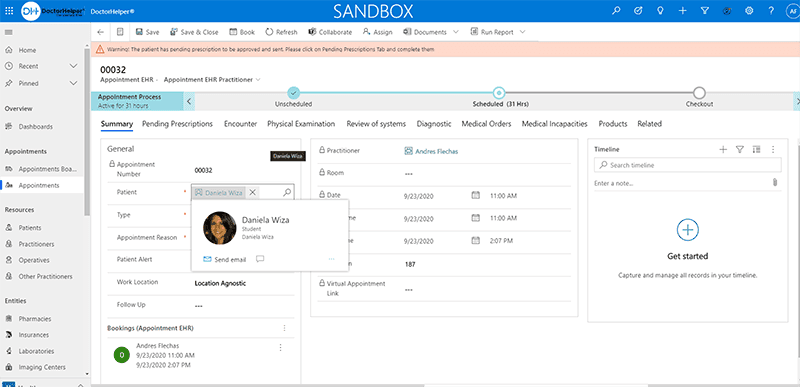Open the user account avatar
Viewport: 800px width, 387px height.
(792, 11)
